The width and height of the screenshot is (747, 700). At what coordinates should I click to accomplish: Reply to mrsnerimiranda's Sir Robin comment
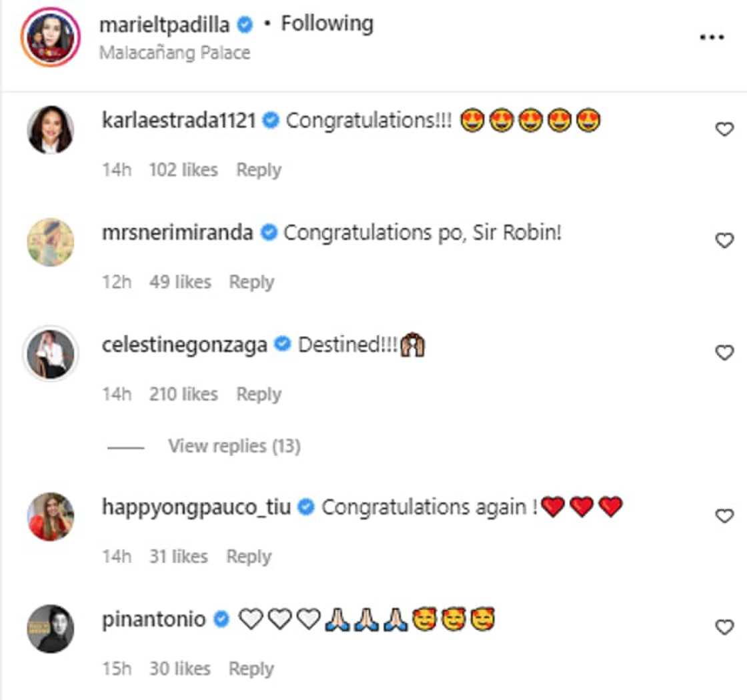[251, 282]
